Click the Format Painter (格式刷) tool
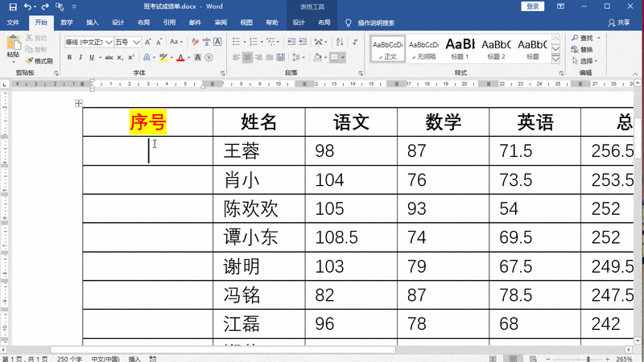 click(x=39, y=61)
